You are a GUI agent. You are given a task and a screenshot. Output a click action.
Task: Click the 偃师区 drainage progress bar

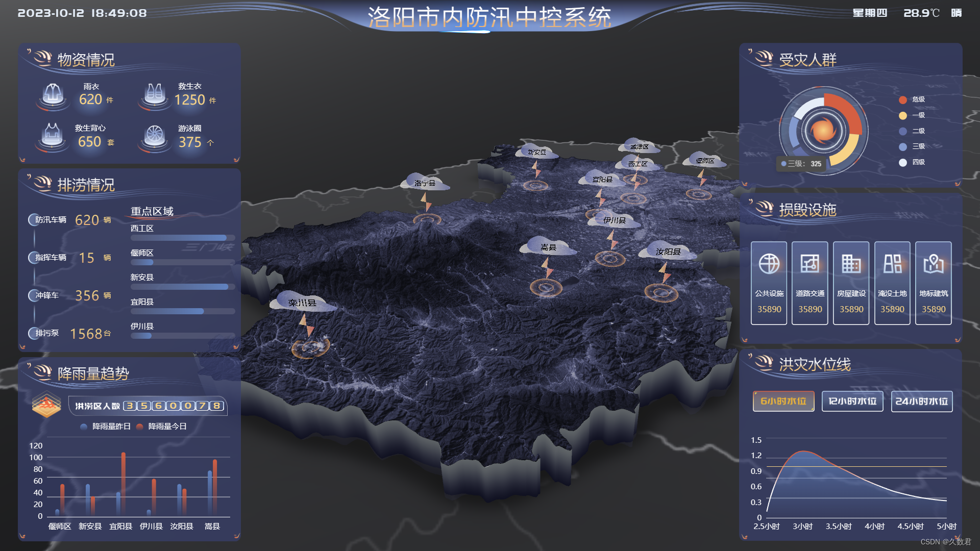(x=183, y=262)
